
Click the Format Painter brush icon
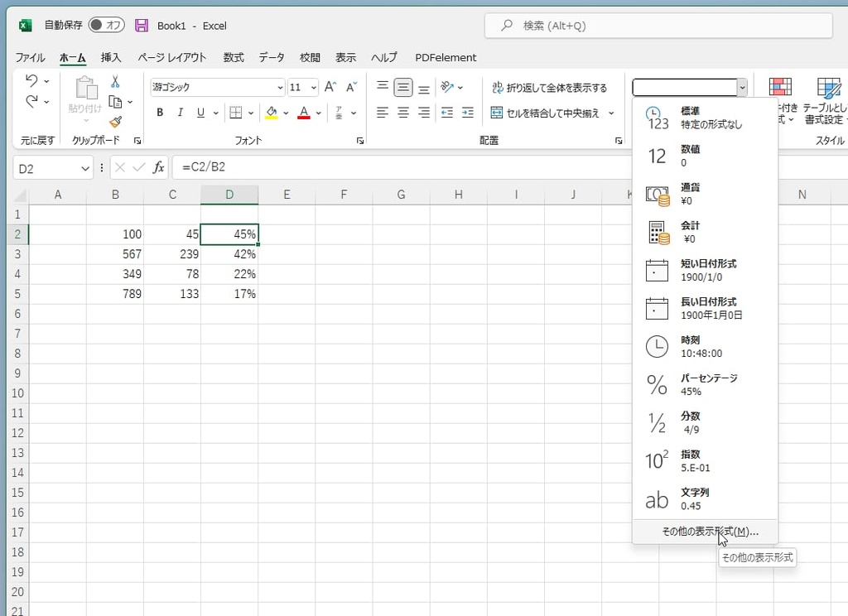pyautogui.click(x=115, y=123)
